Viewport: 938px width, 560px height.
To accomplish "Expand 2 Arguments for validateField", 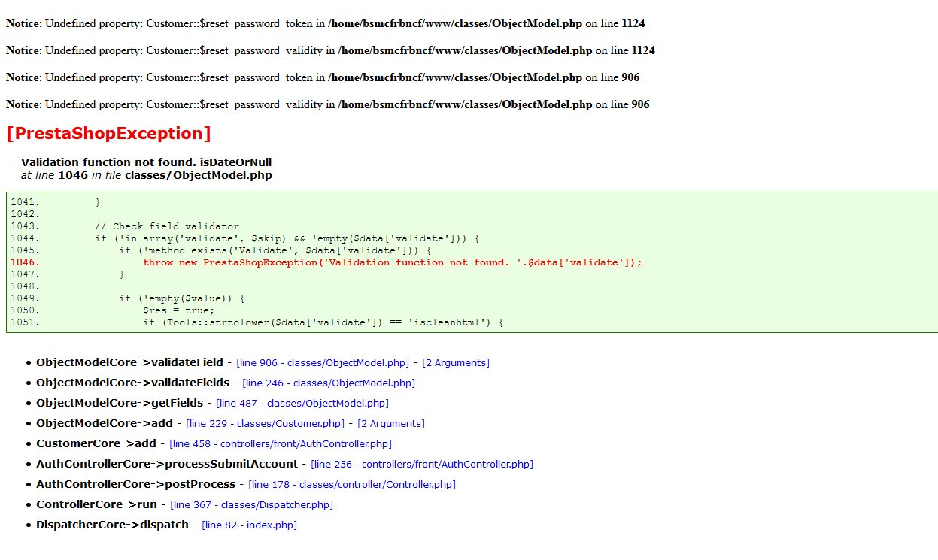I will 456,362.
